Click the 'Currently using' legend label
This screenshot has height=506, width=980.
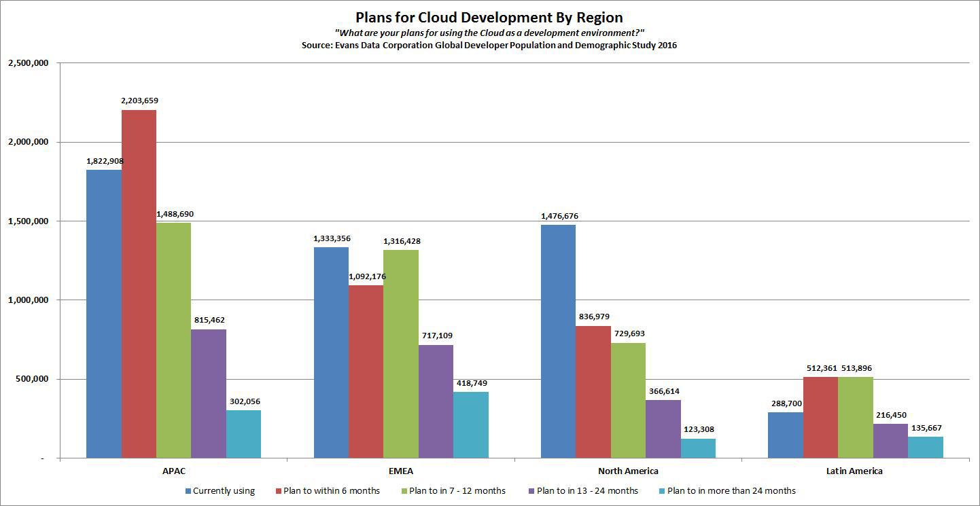(x=224, y=490)
